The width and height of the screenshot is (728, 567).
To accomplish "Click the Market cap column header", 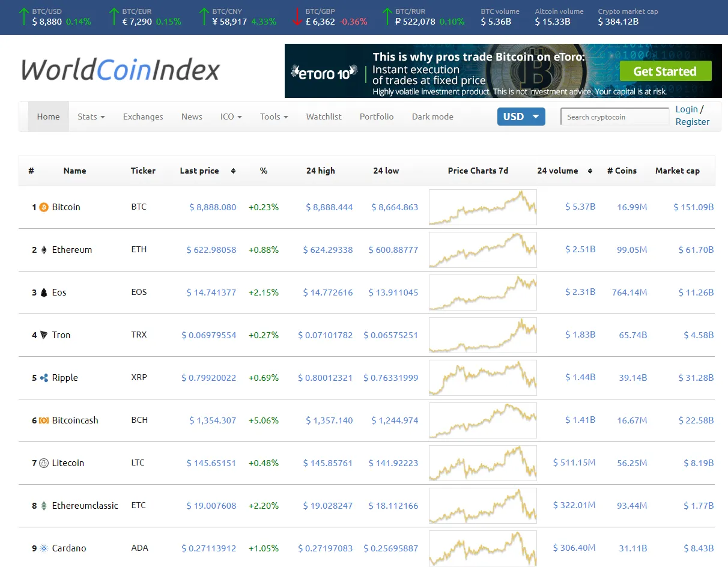I will point(678,171).
